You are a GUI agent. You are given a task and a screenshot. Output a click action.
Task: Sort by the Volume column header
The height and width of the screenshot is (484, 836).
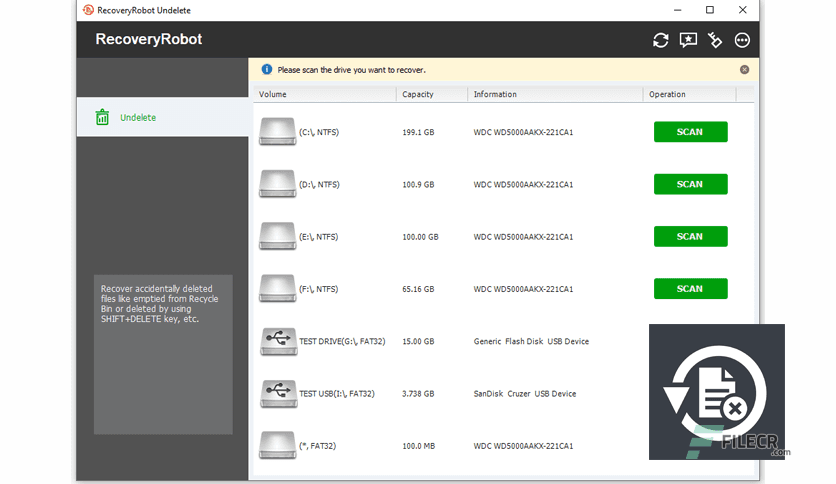pyautogui.click(x=325, y=94)
